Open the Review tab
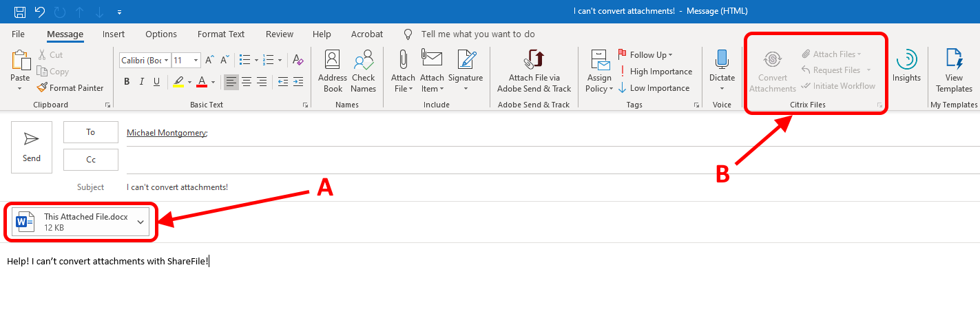This screenshot has width=980, height=316. pos(280,34)
